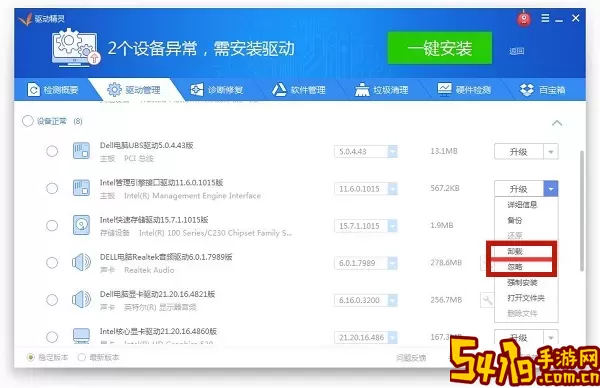The image size is (600, 388).
Task: Click the Intel(R) 100 Series/C230 Chipset text
Action: click(x=215, y=233)
